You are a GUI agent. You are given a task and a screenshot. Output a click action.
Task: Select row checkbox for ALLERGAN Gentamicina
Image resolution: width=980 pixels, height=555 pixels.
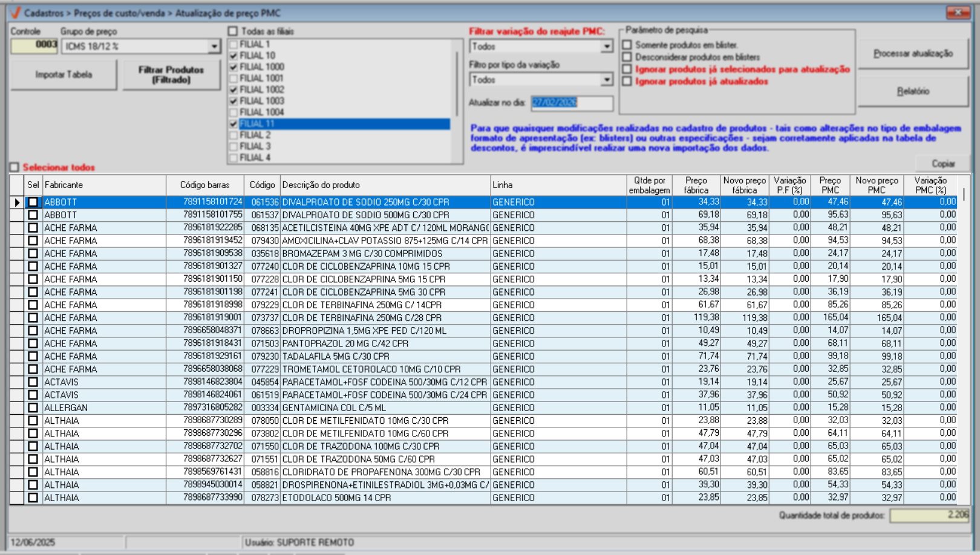(33, 408)
